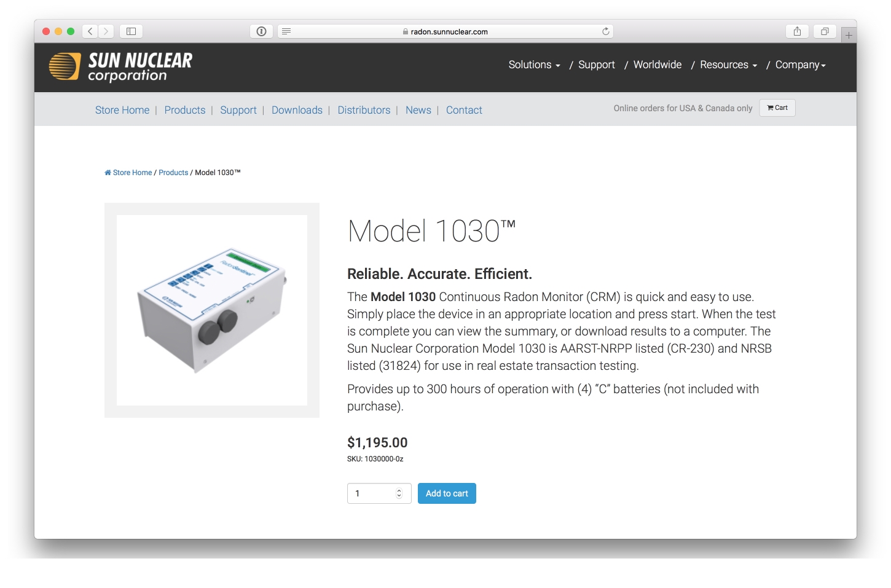Go to Distributors in store navigation

(x=364, y=110)
